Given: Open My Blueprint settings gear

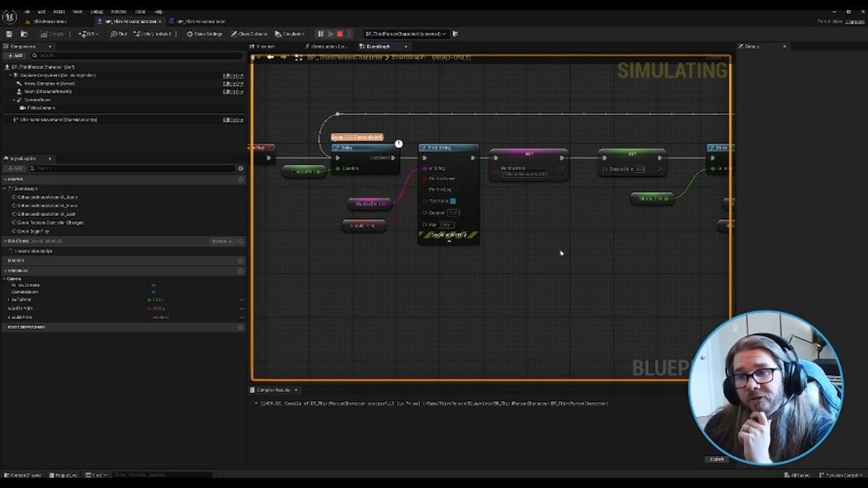Looking at the screenshot, I should click(x=240, y=168).
